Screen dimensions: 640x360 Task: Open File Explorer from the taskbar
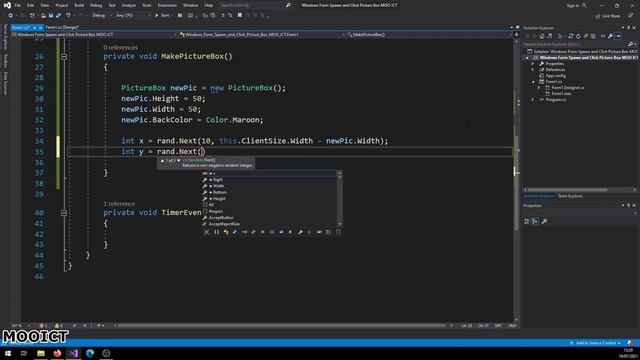41,353
